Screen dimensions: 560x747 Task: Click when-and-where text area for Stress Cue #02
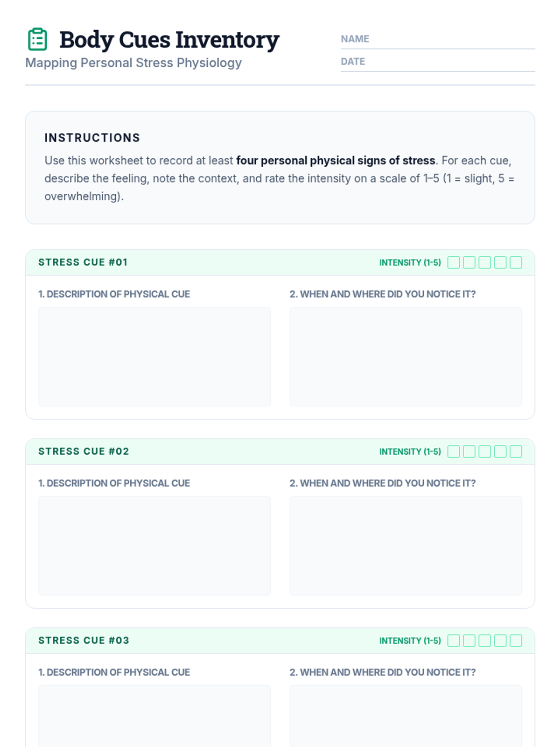[406, 545]
